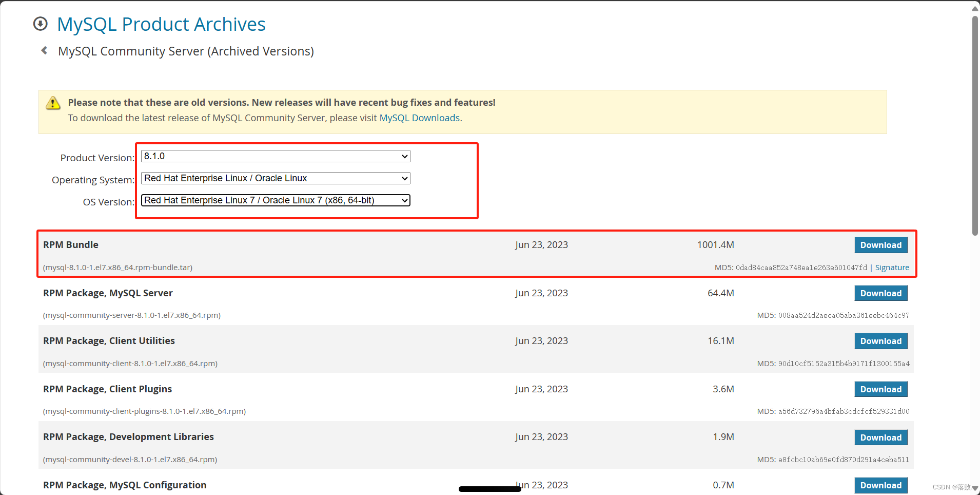Open the Operating System dropdown

click(276, 178)
